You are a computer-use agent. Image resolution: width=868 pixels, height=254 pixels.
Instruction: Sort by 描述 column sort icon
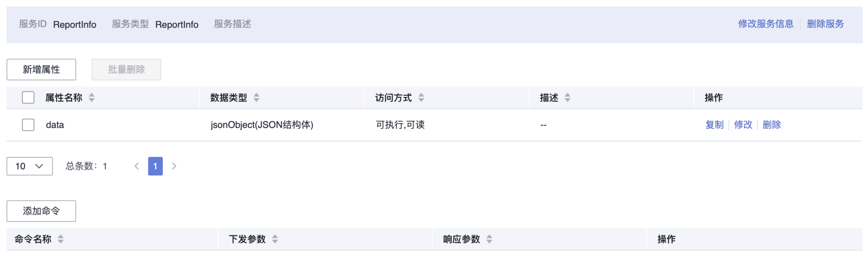point(567,98)
